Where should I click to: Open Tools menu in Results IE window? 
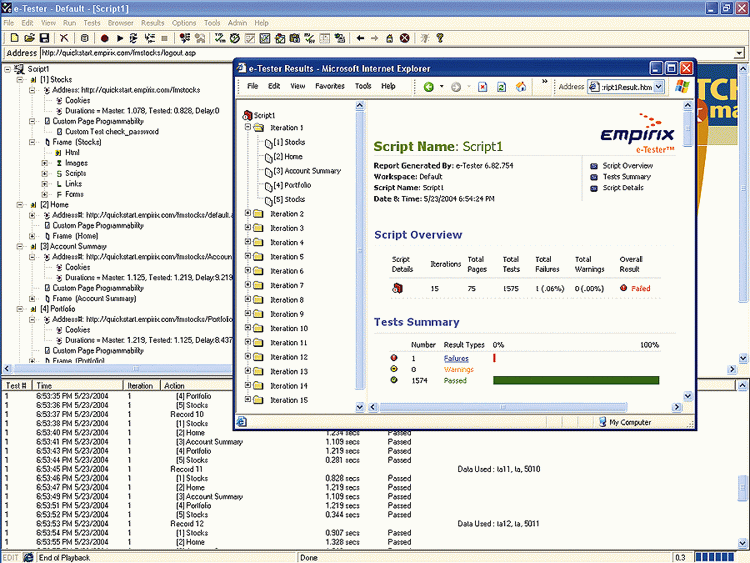coord(363,86)
